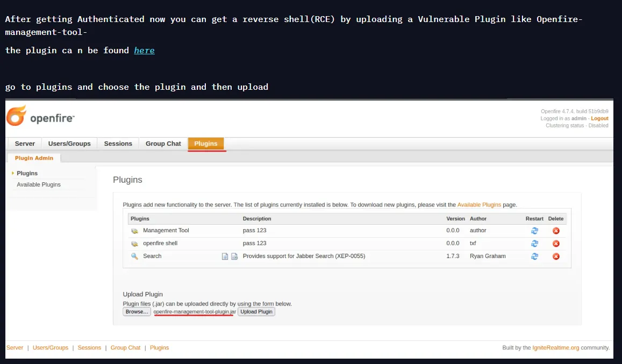Delete the Management Tool plugin
Screen dimensions: 622x364
tap(556, 231)
